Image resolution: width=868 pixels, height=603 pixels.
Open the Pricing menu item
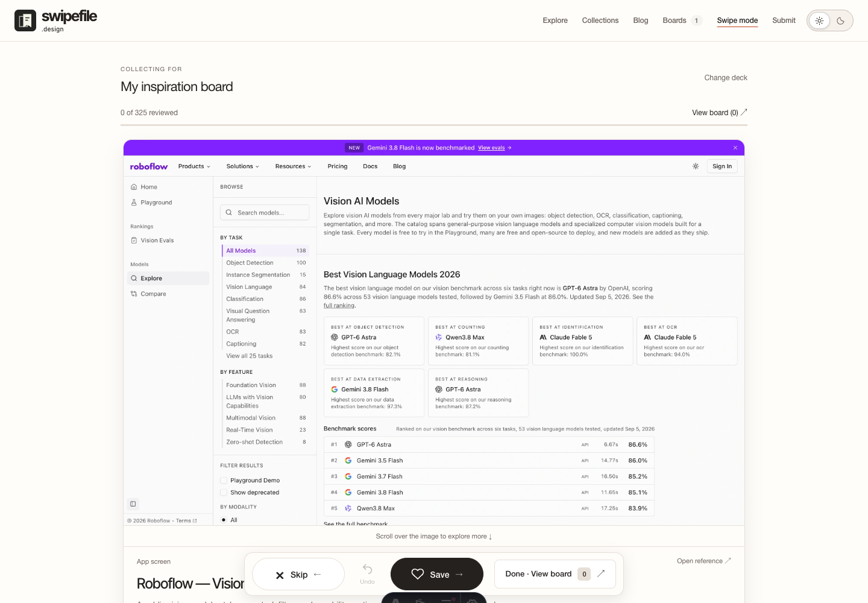pos(338,166)
